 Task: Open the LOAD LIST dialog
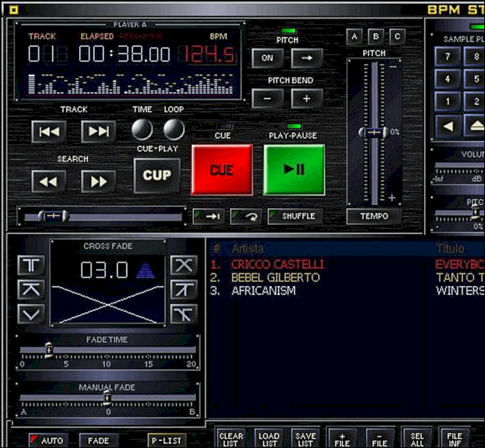coord(268,439)
